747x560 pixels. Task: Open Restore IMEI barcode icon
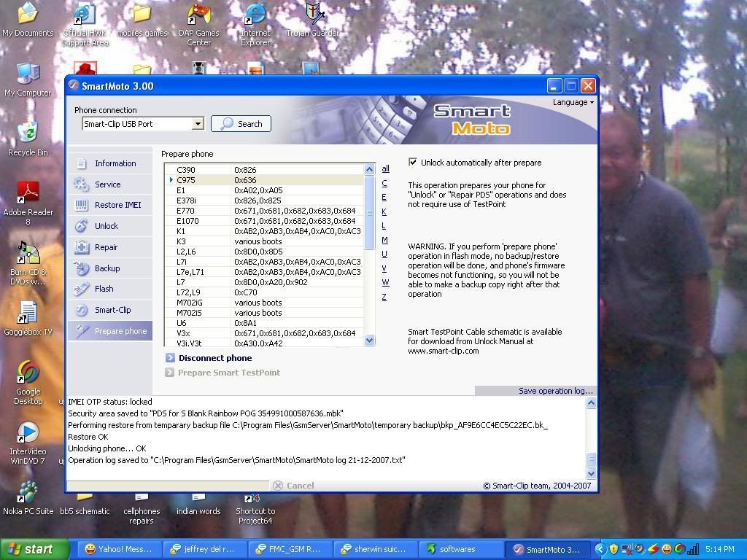pos(82,205)
